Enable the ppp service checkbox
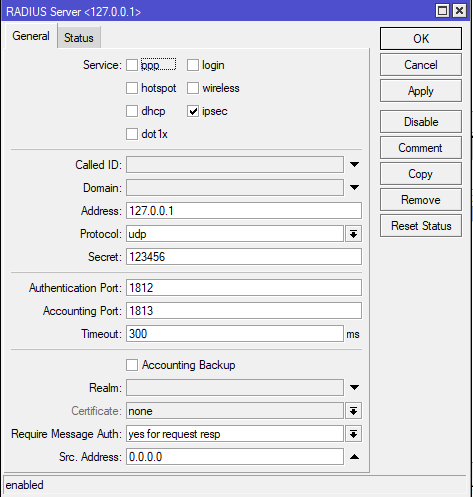This screenshot has height=497, width=473. (x=132, y=65)
